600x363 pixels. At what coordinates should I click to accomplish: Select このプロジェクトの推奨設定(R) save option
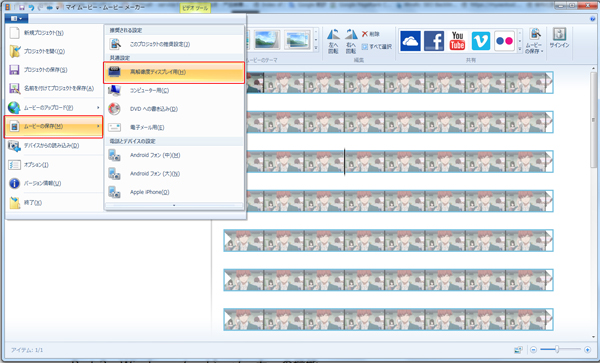tap(174, 44)
